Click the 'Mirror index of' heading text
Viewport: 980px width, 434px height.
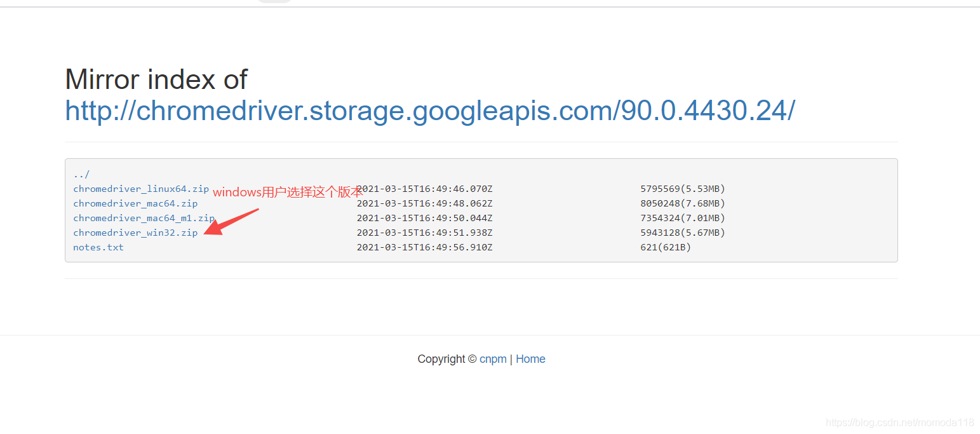coord(156,79)
